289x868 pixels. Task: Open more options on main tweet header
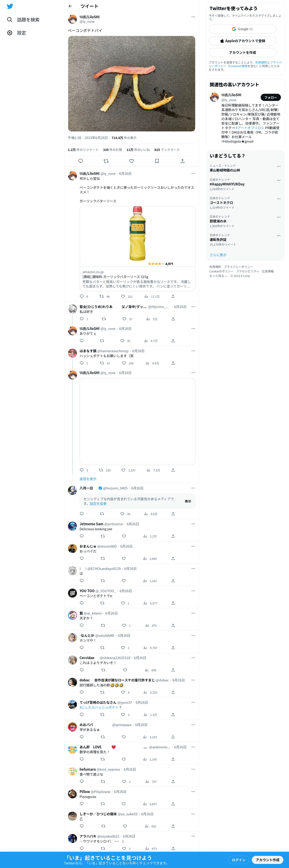(193, 17)
